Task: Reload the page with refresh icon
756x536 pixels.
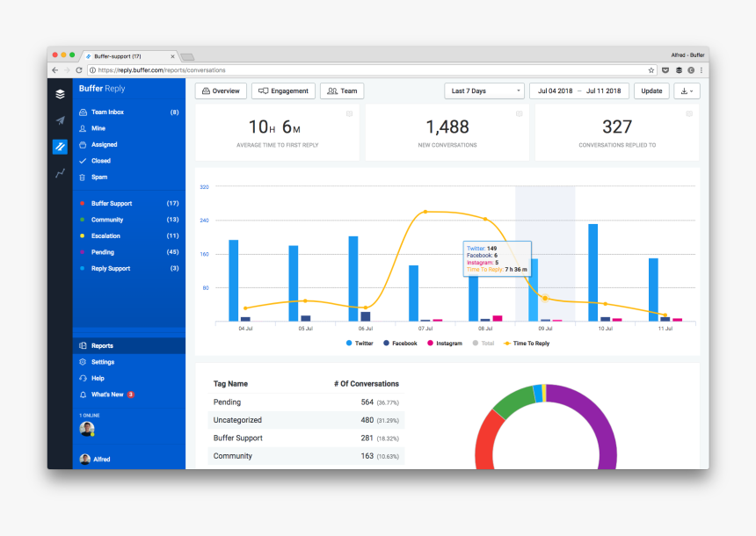Action: click(x=78, y=70)
